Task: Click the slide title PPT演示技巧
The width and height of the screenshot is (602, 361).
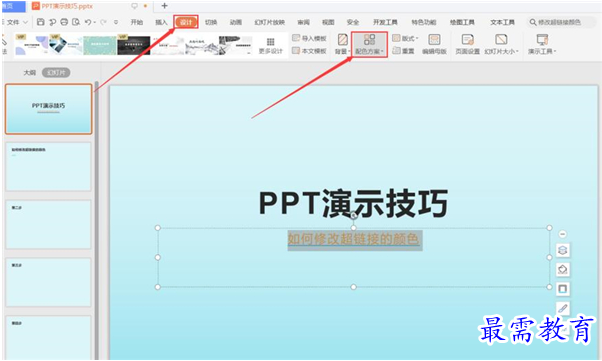Action: click(x=353, y=203)
